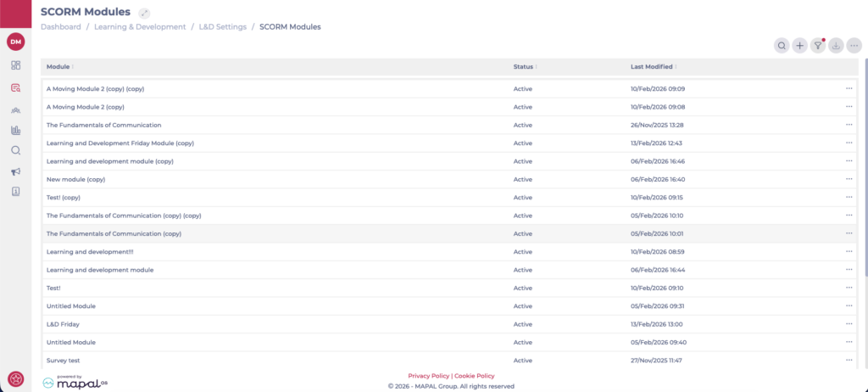868x392 pixels.
Task: Click the expand fullscreen icon beside page title
Action: [x=144, y=13]
